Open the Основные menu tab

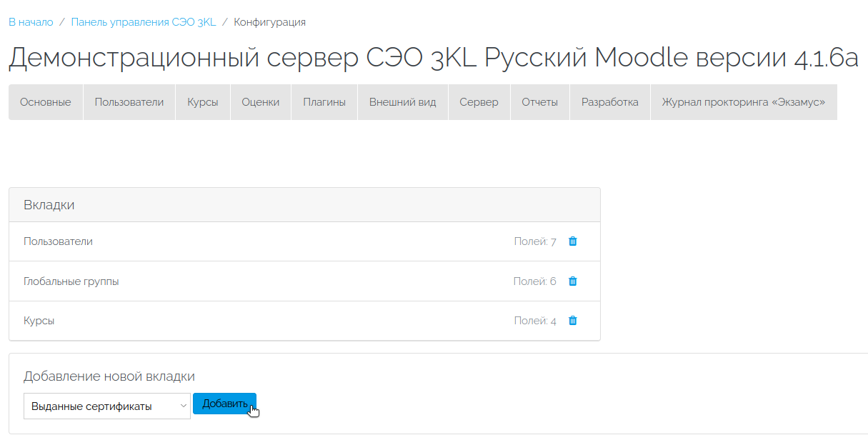tap(46, 102)
